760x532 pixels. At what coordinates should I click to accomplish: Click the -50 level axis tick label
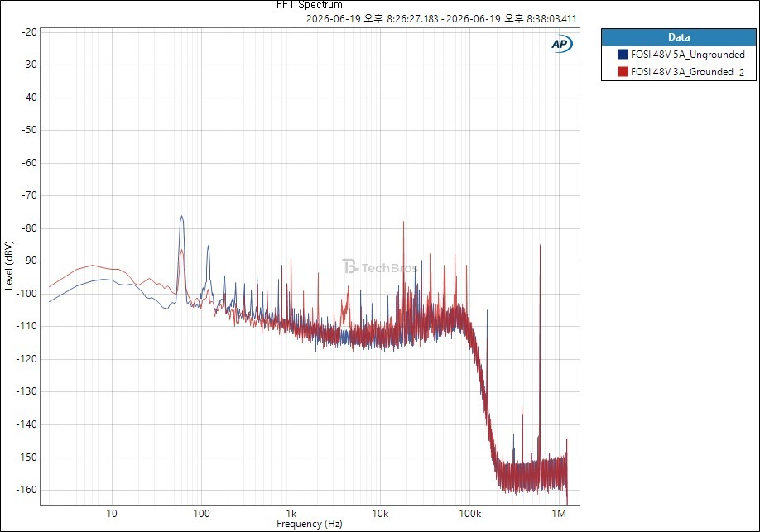[30, 130]
